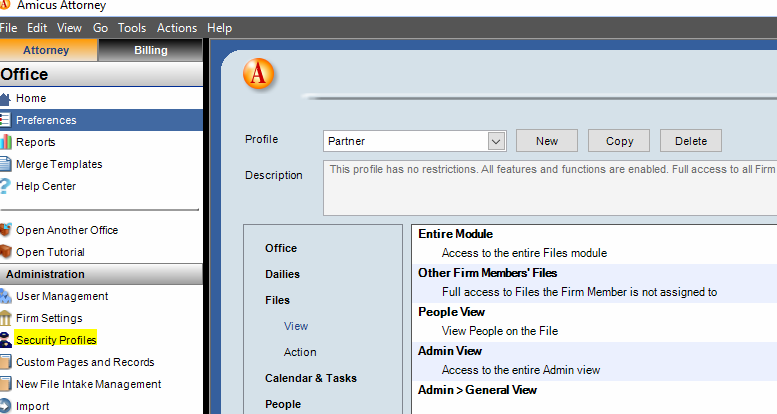Click the Copy profile button
Viewport: 777px width, 414px height.
[x=619, y=141]
